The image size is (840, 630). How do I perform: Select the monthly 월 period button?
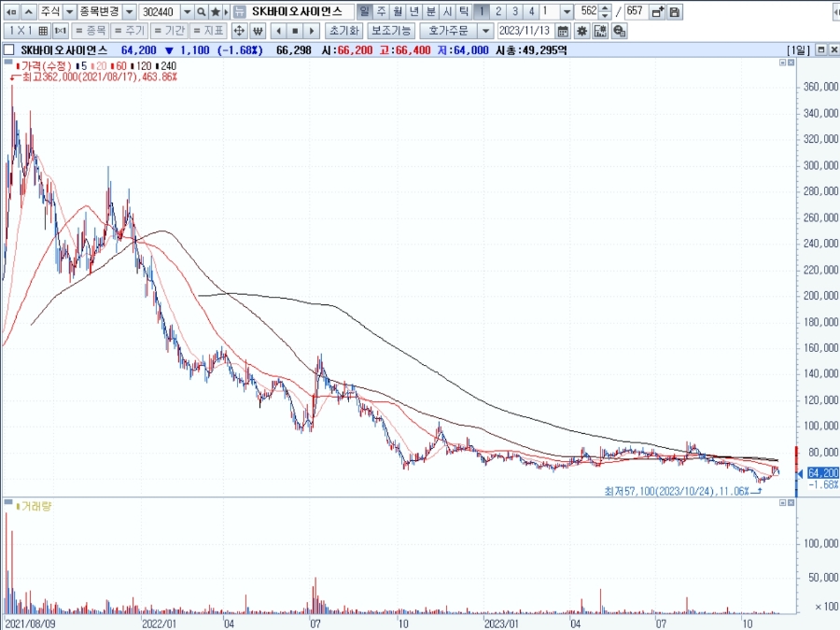click(x=398, y=11)
